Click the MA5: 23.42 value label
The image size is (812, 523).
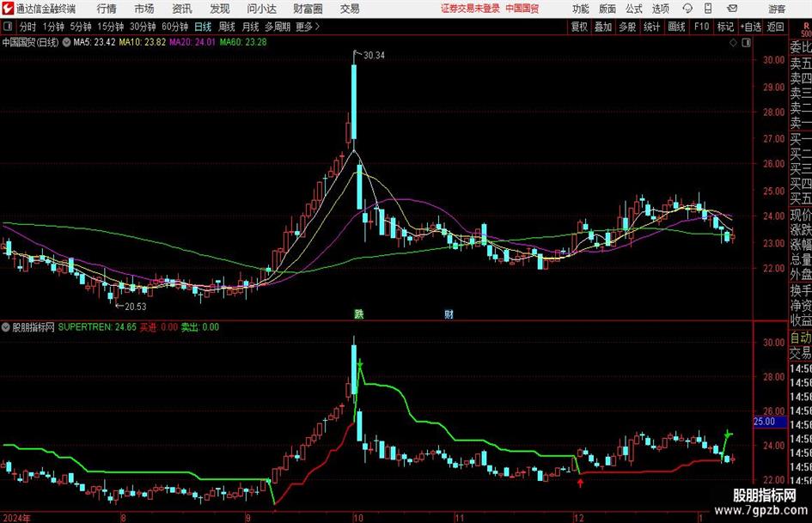click(95, 42)
